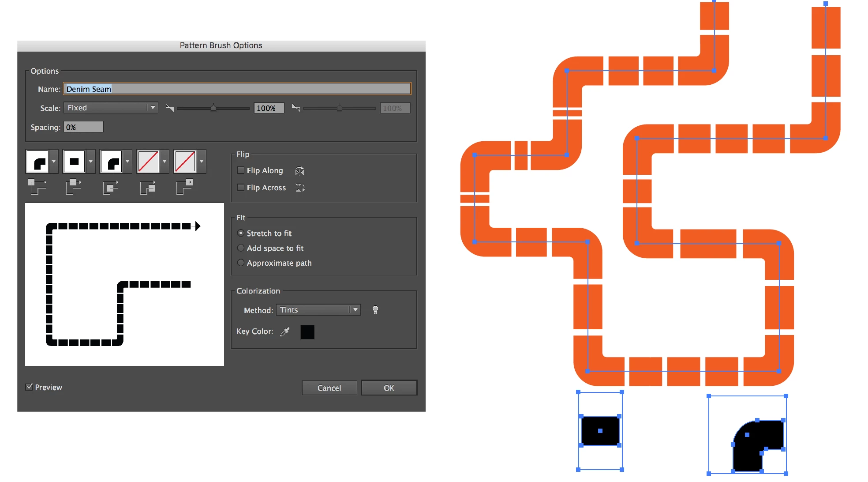
Task: Enable the Flip Across checkbox
Action: (241, 188)
